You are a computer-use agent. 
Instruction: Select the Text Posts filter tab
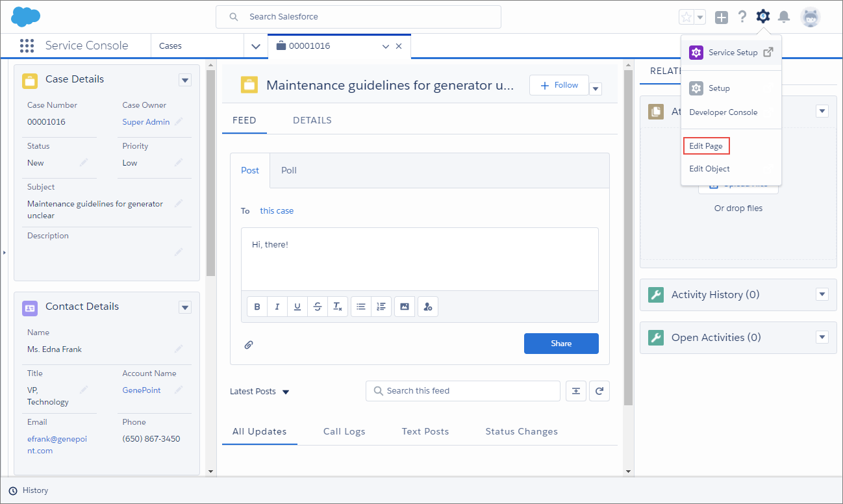425,431
